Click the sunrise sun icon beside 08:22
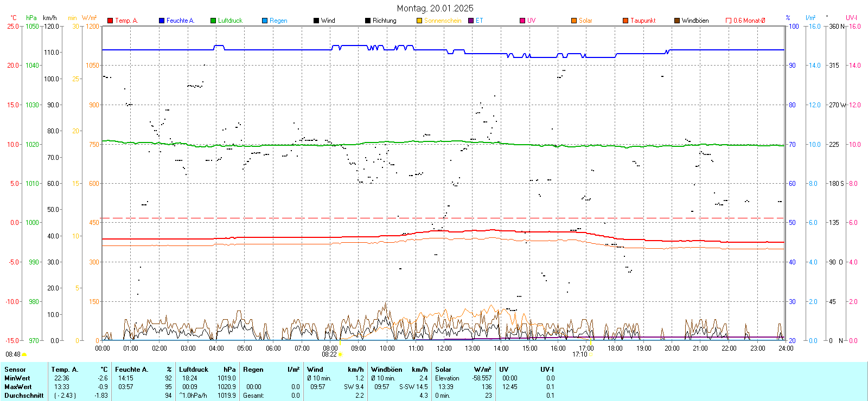The width and height of the screenshot is (868, 401). pyautogui.click(x=340, y=355)
